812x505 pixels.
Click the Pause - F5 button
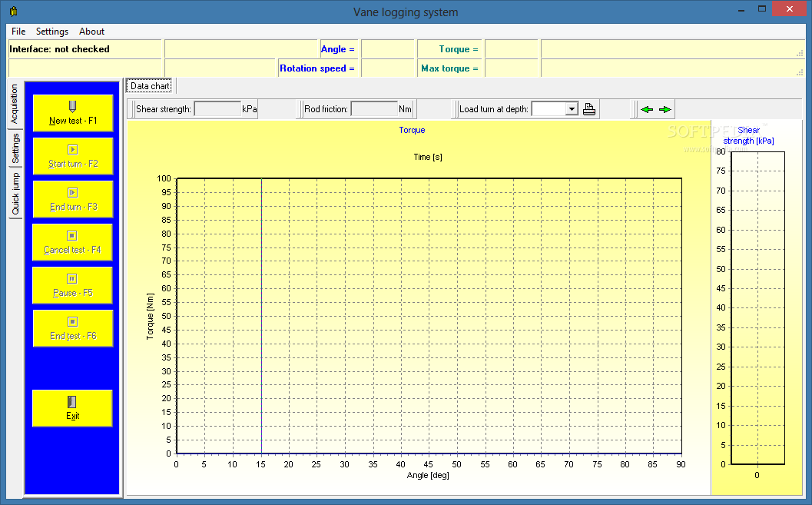72,285
